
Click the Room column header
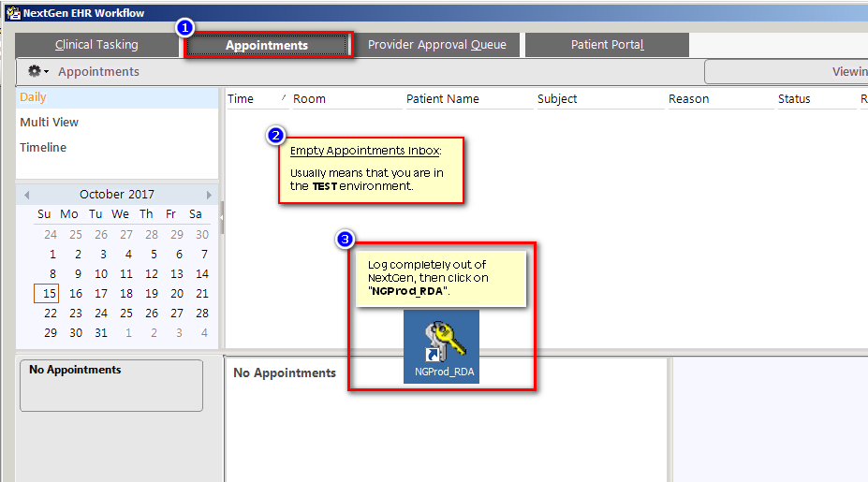coord(347,99)
